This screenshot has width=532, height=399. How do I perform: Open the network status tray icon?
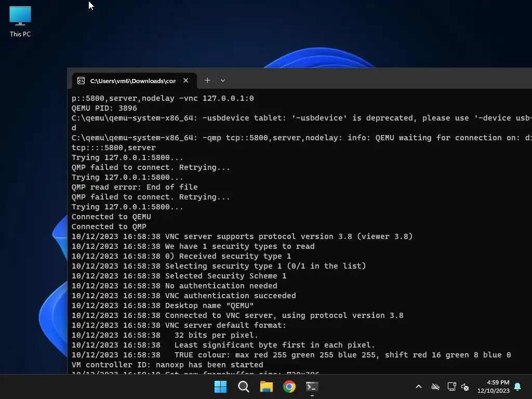pos(451,387)
